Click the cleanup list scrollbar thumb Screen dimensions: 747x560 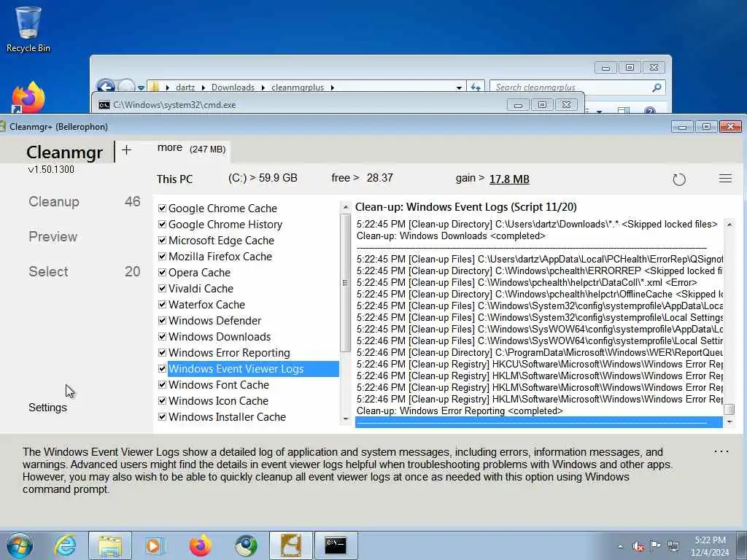tap(345, 283)
